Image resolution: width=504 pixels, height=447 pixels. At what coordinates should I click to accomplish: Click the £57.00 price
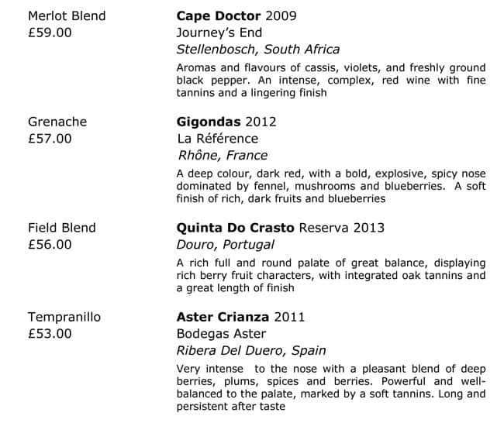point(50,139)
